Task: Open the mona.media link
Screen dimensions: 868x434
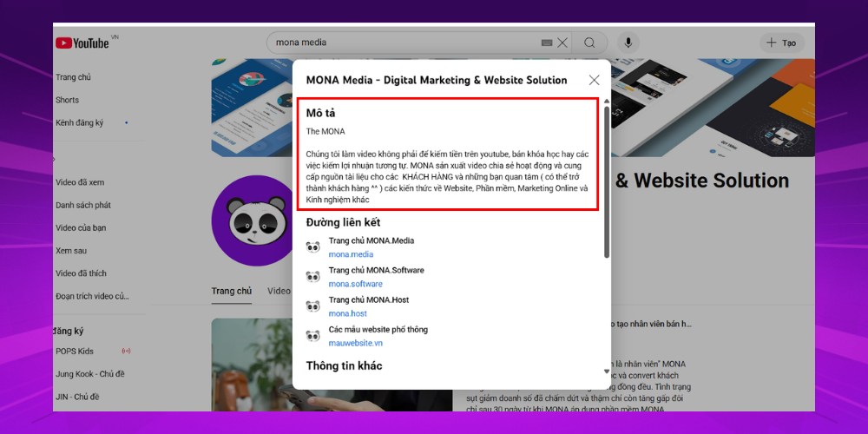Action: tap(351, 254)
